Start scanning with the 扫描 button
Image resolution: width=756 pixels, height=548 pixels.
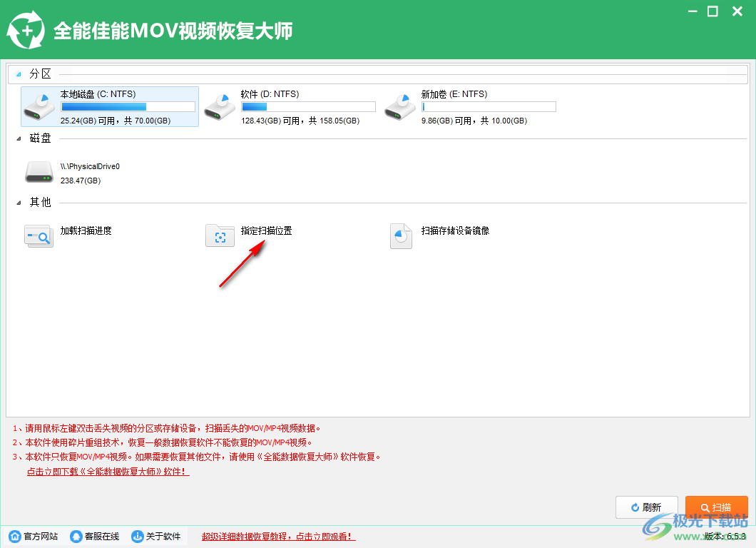[717, 507]
